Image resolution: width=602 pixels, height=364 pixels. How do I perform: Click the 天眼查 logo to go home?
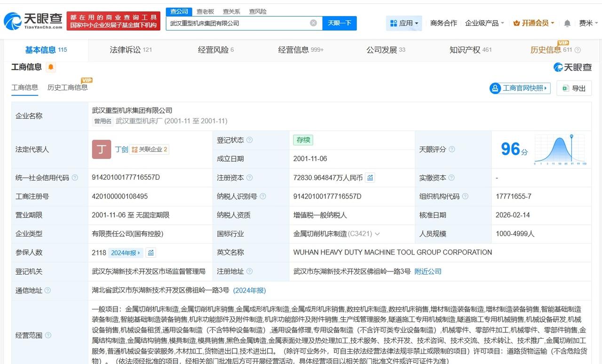33,21
